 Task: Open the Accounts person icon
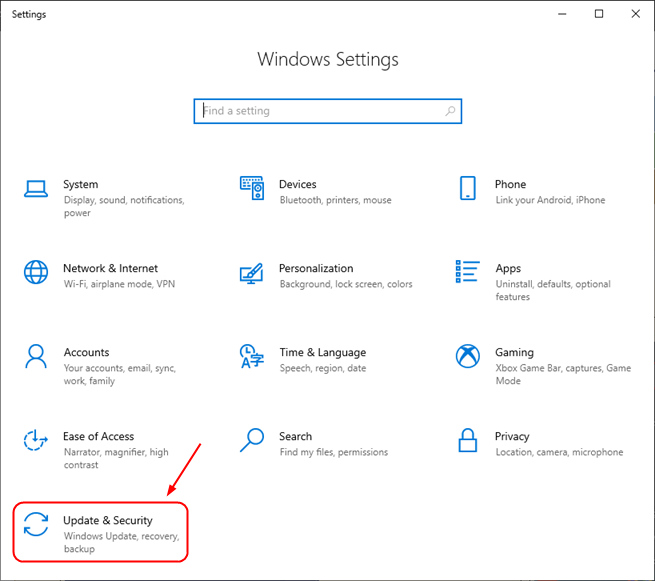[36, 356]
